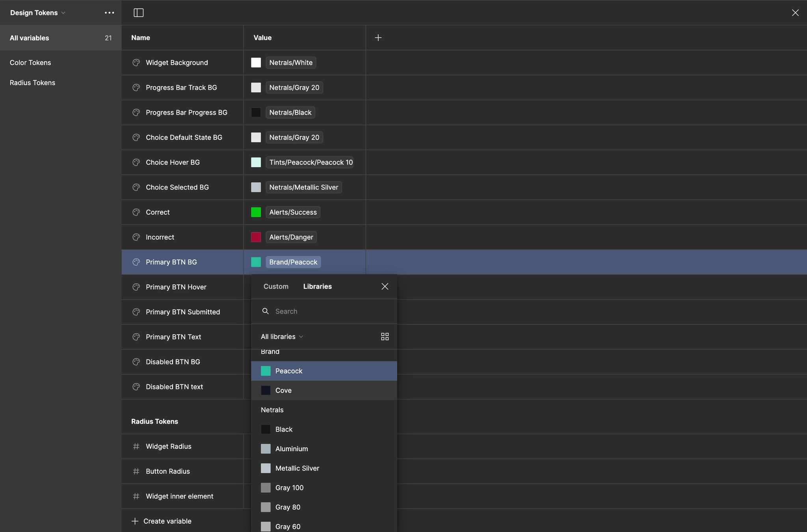This screenshot has width=807, height=532.
Task: Switch to the Libraries tab
Action: pos(317,286)
